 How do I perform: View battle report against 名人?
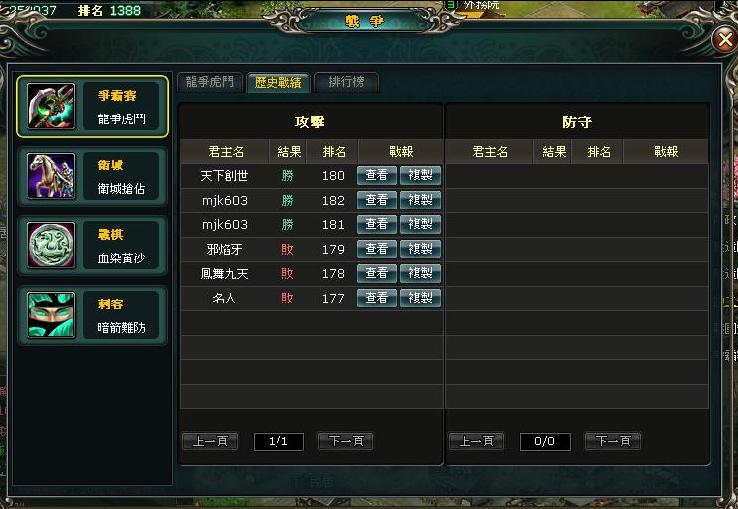(x=377, y=298)
